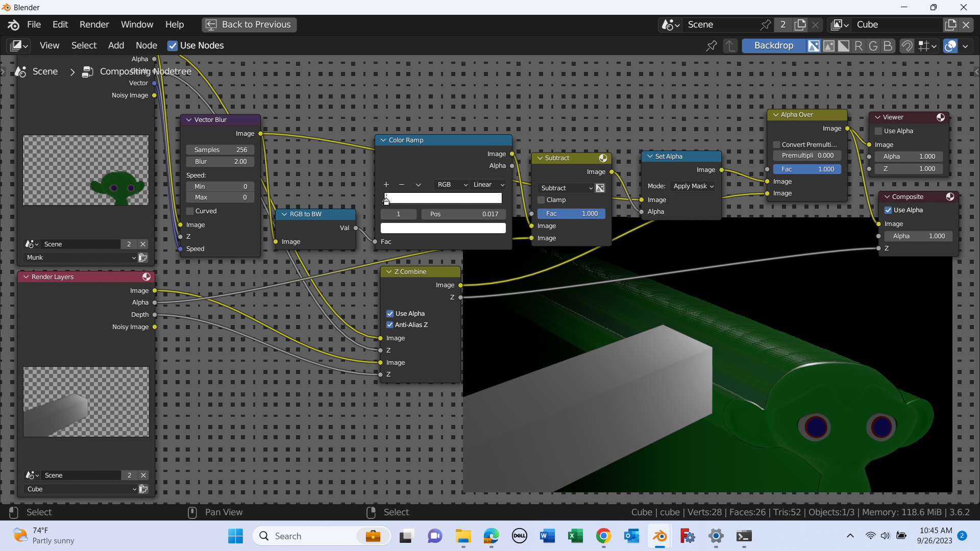Toggle the Backdrop button
This screenshot has width=980, height=551.
pyautogui.click(x=773, y=46)
